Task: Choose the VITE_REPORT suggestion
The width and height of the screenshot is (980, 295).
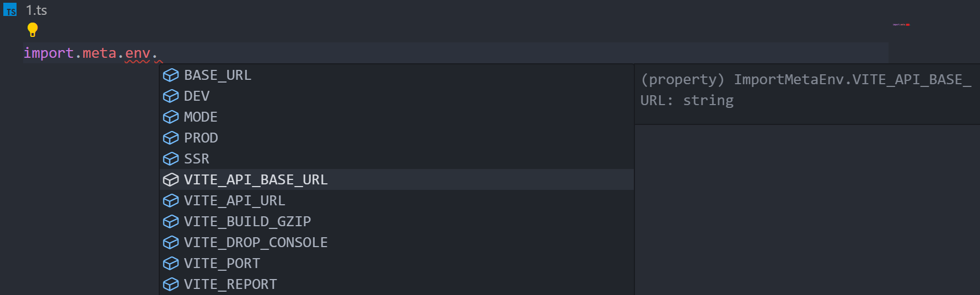Action: point(397,284)
